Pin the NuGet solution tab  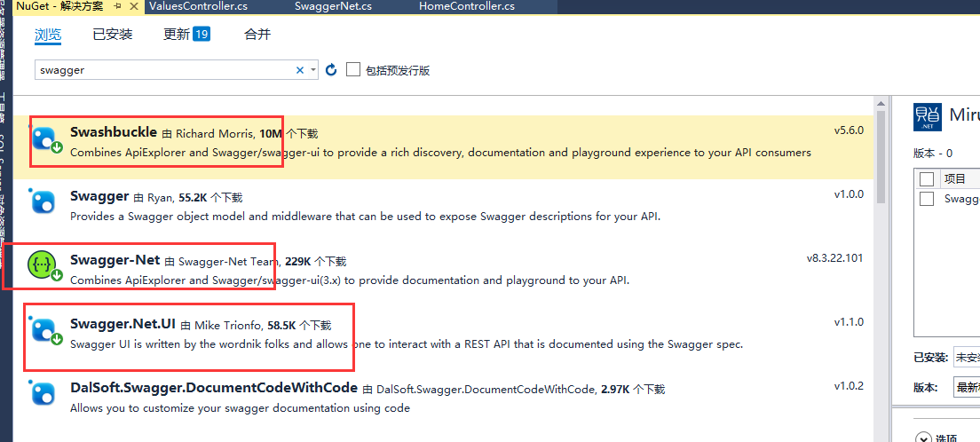coord(118,6)
